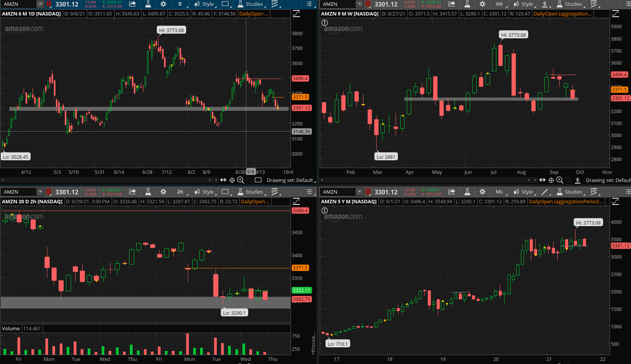
Task: Share the monthly chart using share icon
Action: pos(451,192)
